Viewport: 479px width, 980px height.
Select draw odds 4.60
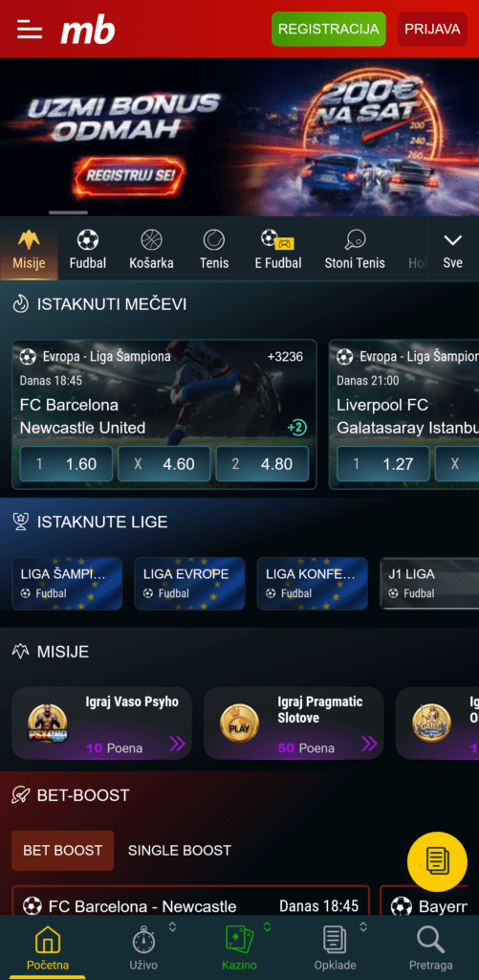pos(164,464)
